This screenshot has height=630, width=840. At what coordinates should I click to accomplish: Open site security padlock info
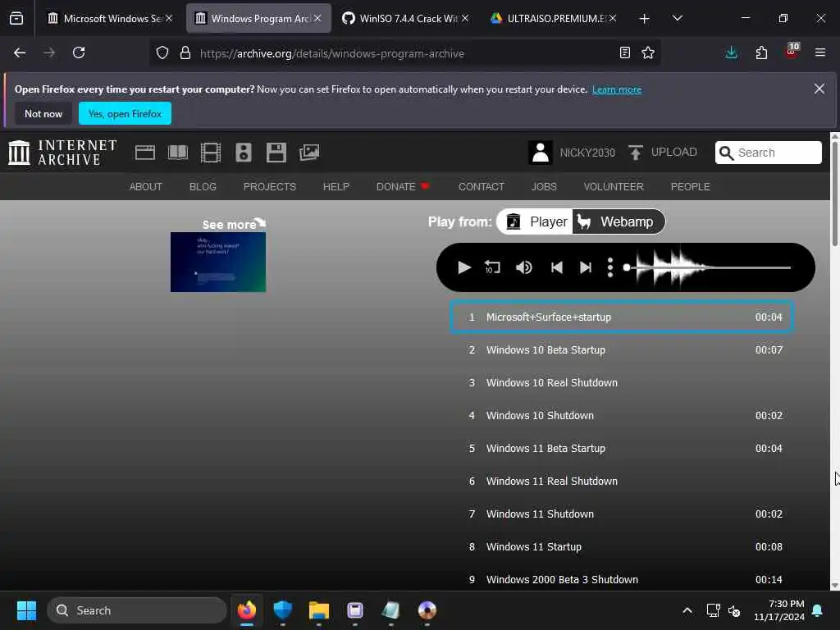185,52
